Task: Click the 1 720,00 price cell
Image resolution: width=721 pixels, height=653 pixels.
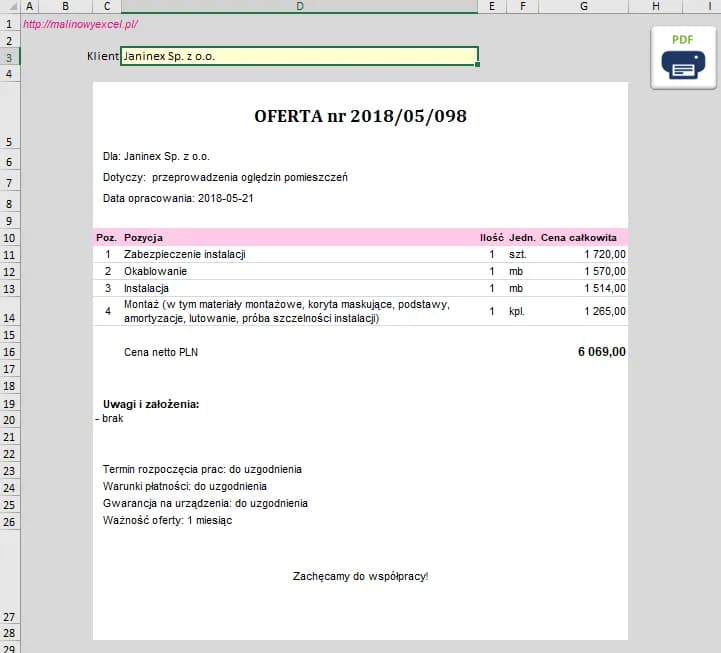Action: (605, 255)
